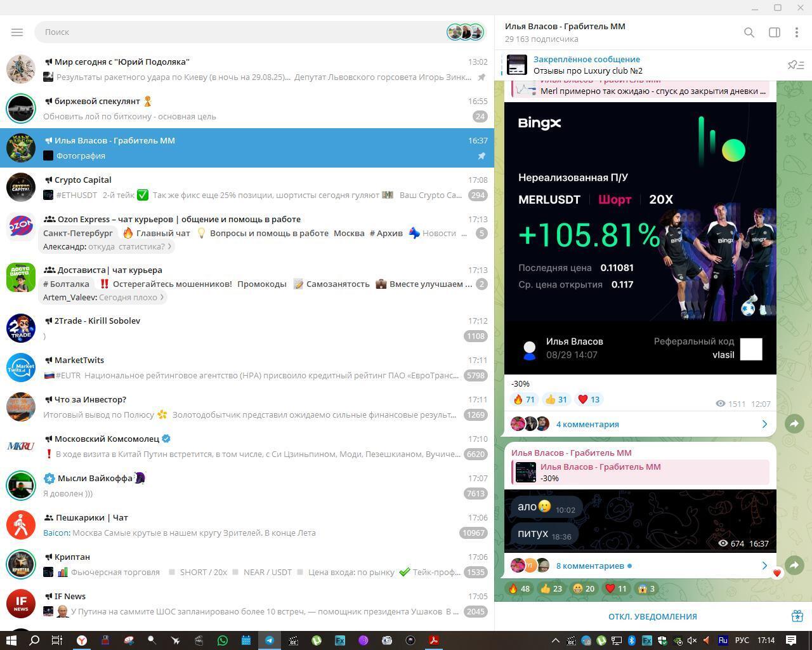Image resolution: width=812 pixels, height=650 pixels.
Task: Toggle the thumbs-up reaction with 31
Action: pyautogui.click(x=556, y=399)
